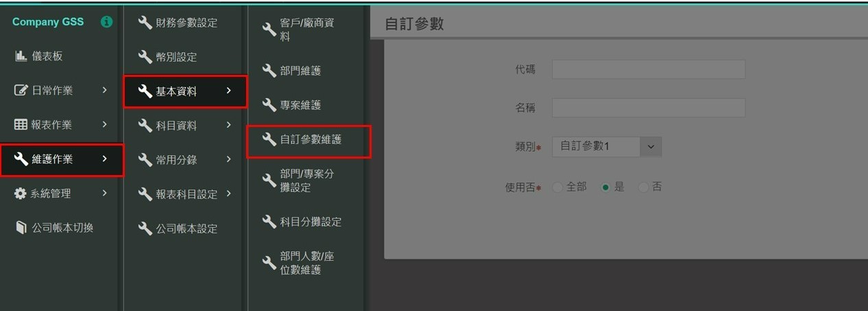The image size is (868, 311).
Task: Go to 幣別設定 page
Action: pyautogui.click(x=176, y=57)
